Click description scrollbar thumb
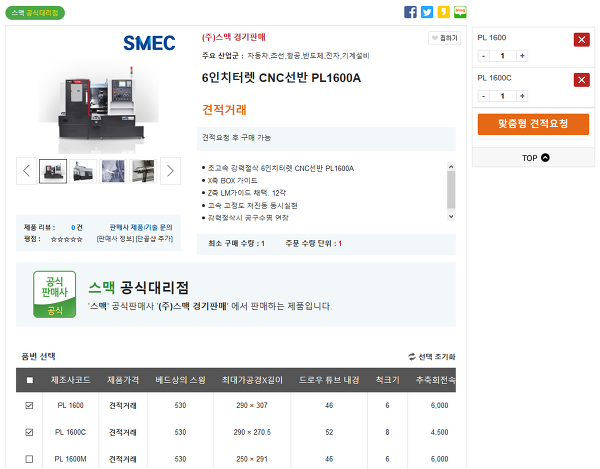This screenshot has height=469, width=600. [x=451, y=190]
